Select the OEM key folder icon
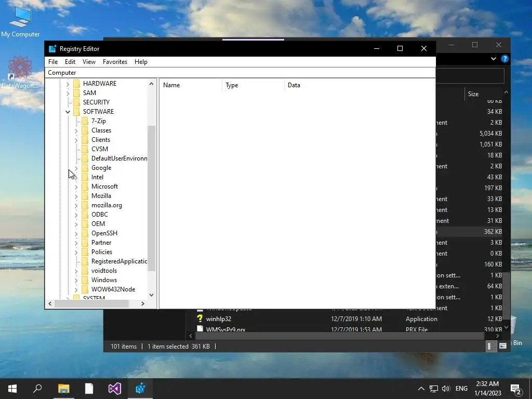Viewport: 532px width, 399px height. click(x=85, y=224)
